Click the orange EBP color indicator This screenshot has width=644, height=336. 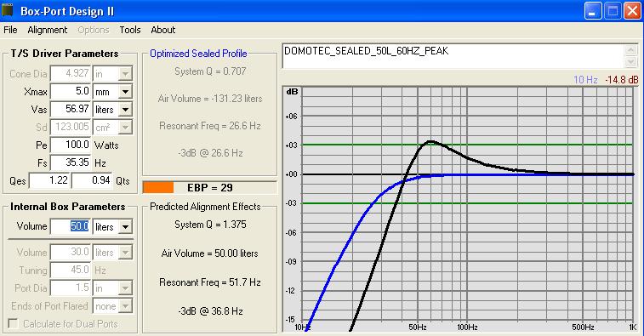click(x=158, y=188)
